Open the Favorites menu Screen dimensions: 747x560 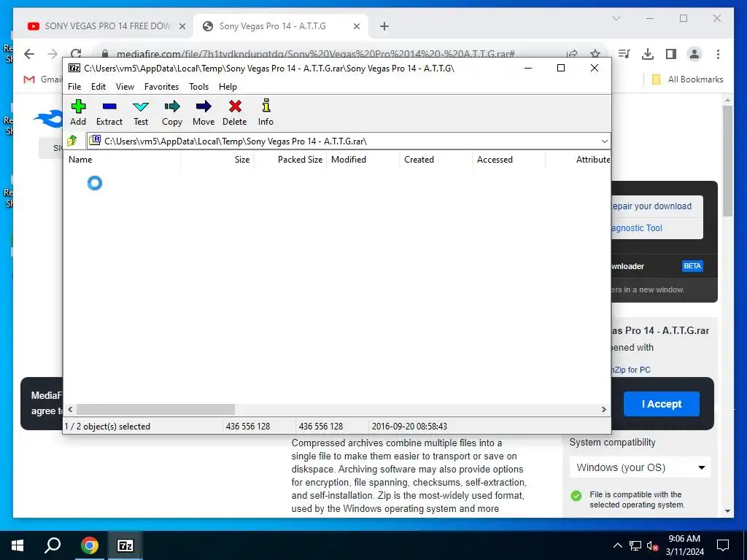(x=161, y=87)
